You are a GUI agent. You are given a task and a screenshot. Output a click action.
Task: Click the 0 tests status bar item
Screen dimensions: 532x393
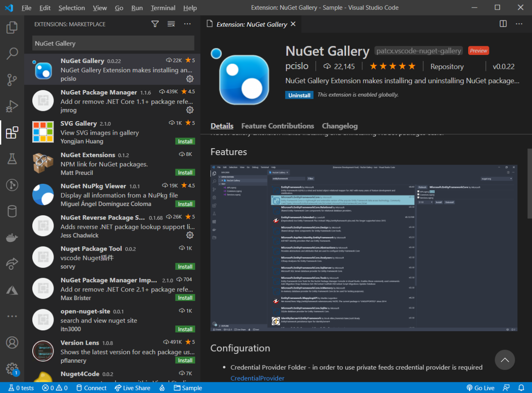pyautogui.click(x=21, y=388)
